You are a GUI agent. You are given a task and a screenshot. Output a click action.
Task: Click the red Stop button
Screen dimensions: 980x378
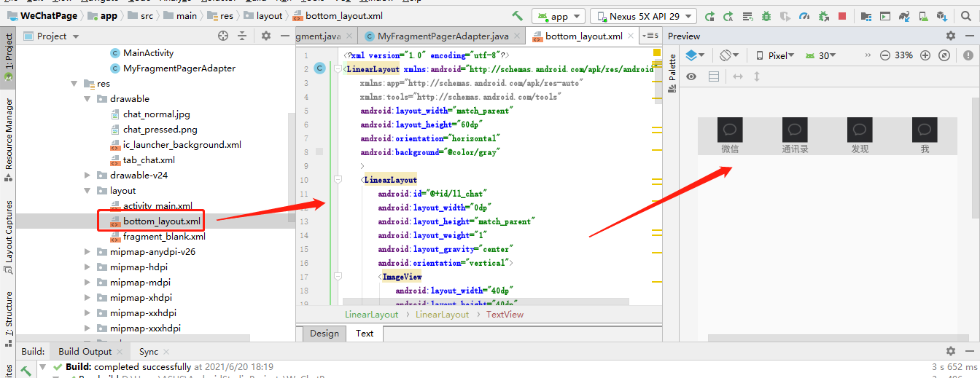click(x=842, y=16)
